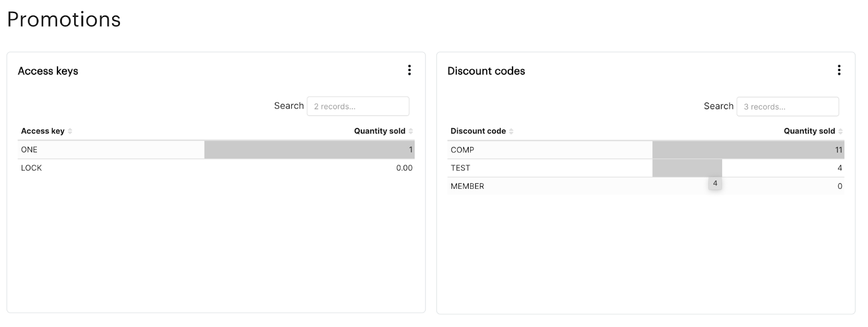The height and width of the screenshot is (327, 868).
Task: Select the TEST discount code row
Action: tap(646, 168)
